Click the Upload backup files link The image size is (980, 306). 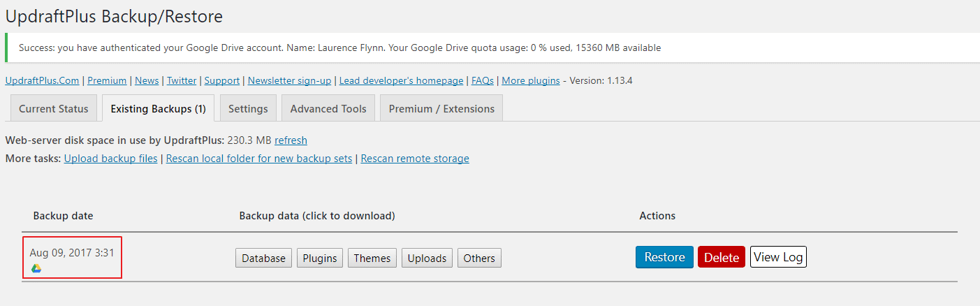pos(110,159)
